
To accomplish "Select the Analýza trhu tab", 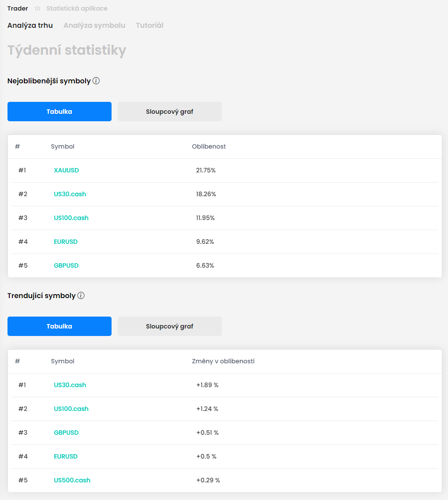I will coord(30,25).
